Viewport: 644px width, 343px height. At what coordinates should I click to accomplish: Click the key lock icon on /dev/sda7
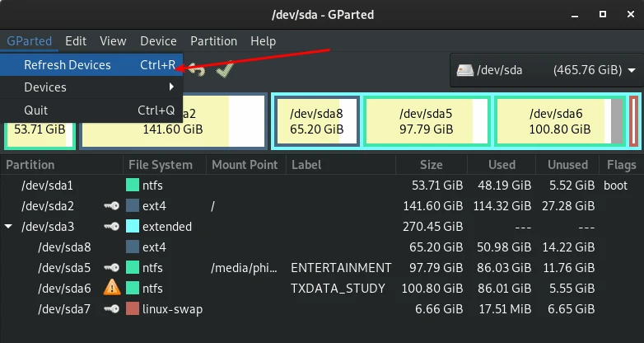(x=112, y=308)
